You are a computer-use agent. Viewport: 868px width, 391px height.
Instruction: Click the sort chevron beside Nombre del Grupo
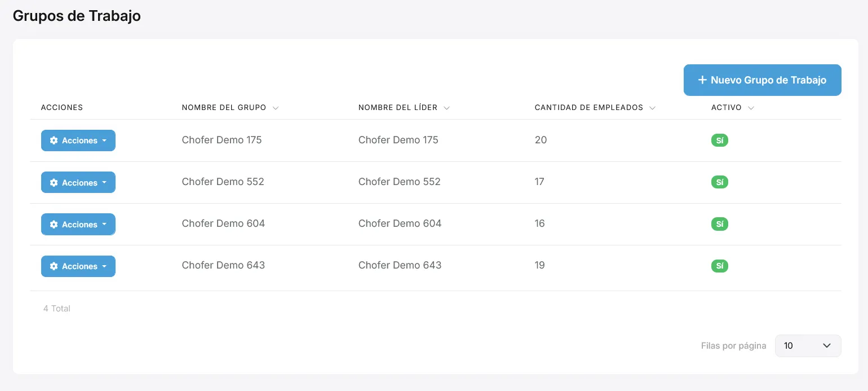pos(276,108)
